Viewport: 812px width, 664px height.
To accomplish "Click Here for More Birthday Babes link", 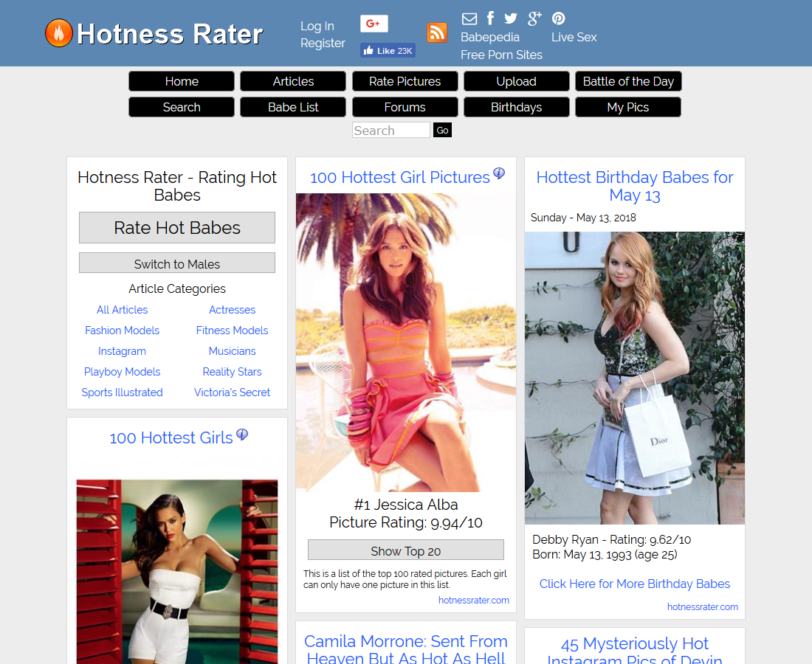I will pos(635,584).
